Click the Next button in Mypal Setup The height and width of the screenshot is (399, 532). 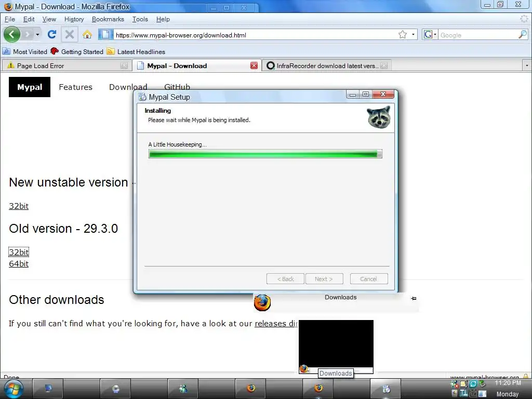point(324,279)
